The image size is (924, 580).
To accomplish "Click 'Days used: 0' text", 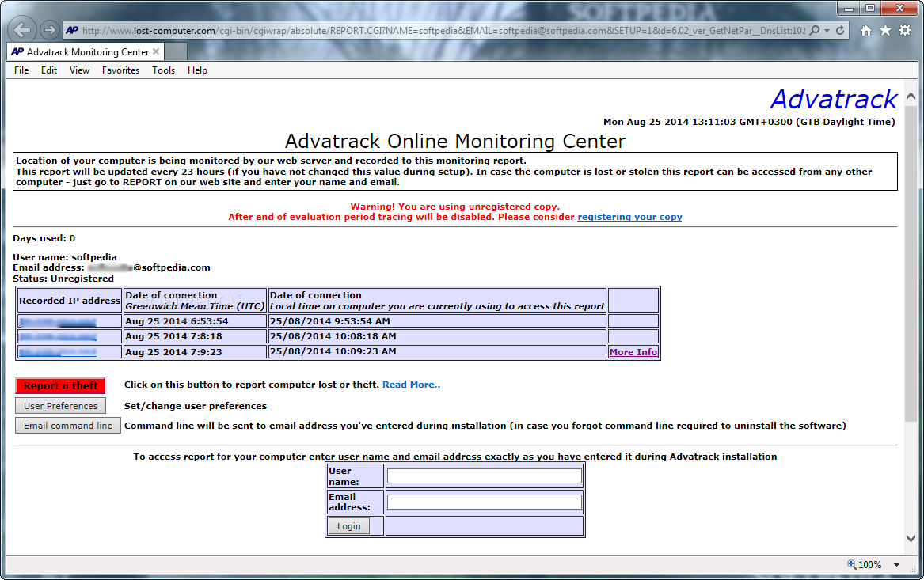I will tap(44, 238).
